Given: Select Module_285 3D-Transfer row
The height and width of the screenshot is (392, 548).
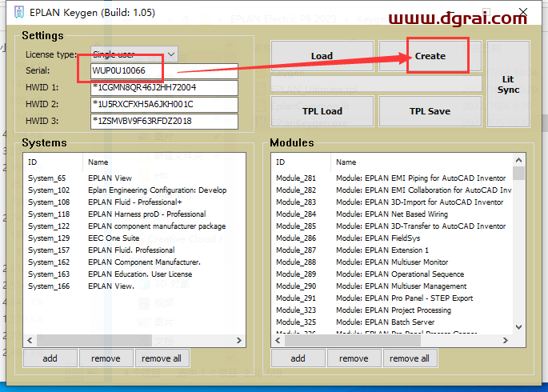Looking at the screenshot, I should point(393,226).
